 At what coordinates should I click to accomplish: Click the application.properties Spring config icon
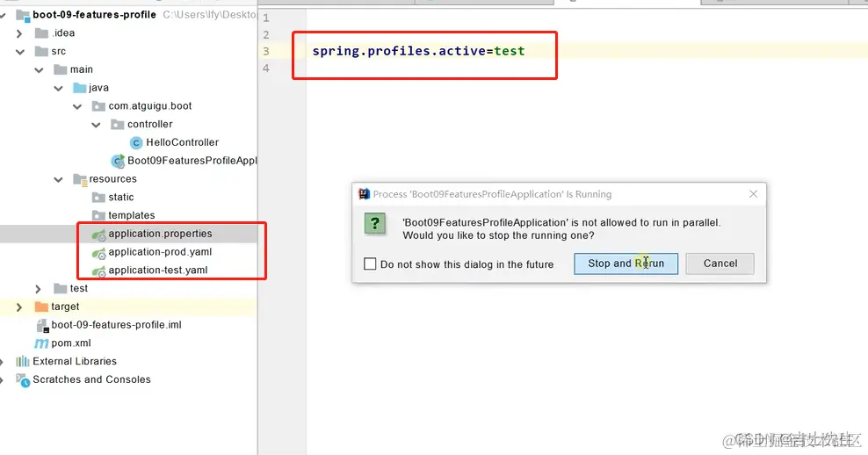(x=99, y=235)
